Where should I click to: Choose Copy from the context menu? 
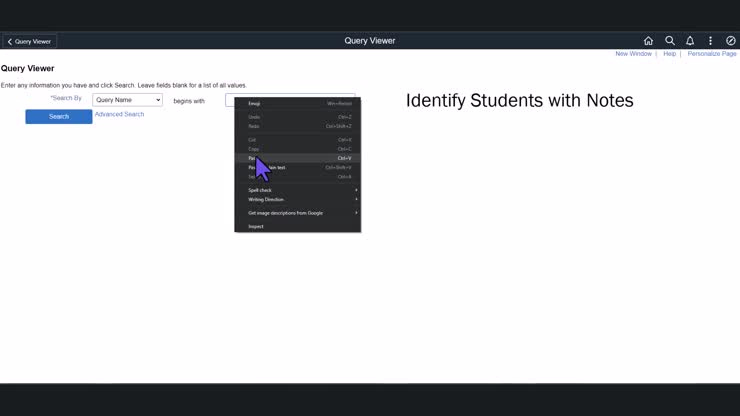coord(298,149)
